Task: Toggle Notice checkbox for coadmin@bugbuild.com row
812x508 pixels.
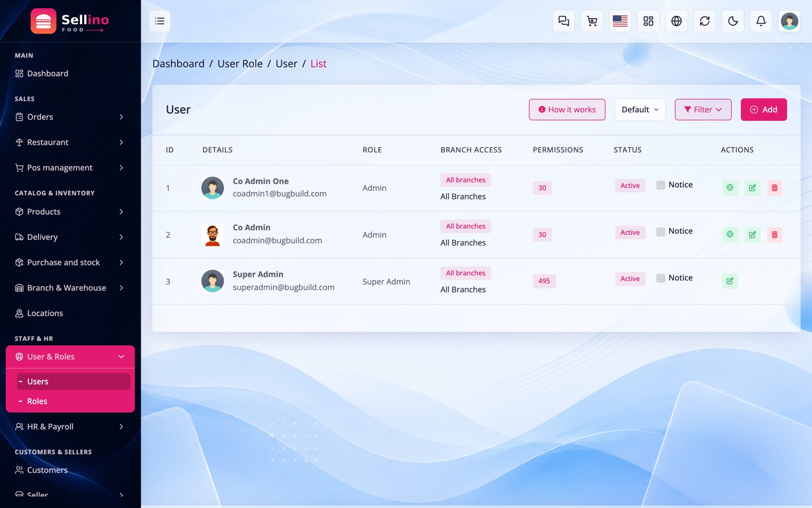Action: click(660, 231)
